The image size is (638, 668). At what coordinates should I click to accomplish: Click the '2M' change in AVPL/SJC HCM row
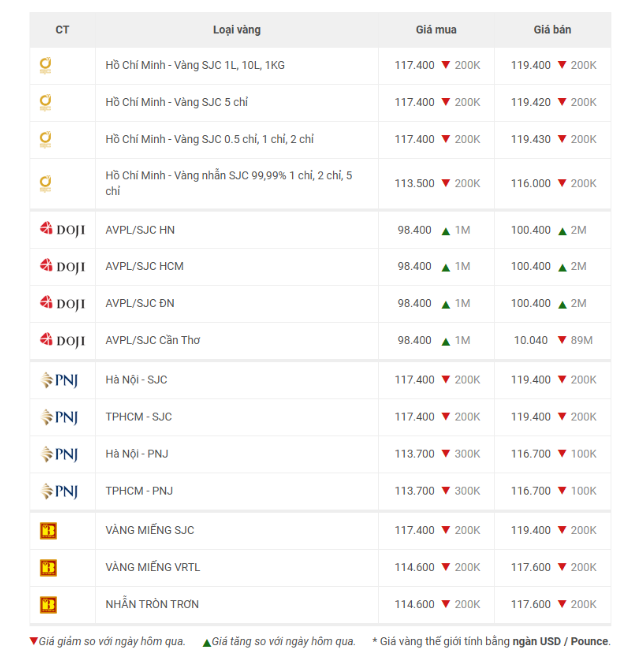pyautogui.click(x=579, y=266)
